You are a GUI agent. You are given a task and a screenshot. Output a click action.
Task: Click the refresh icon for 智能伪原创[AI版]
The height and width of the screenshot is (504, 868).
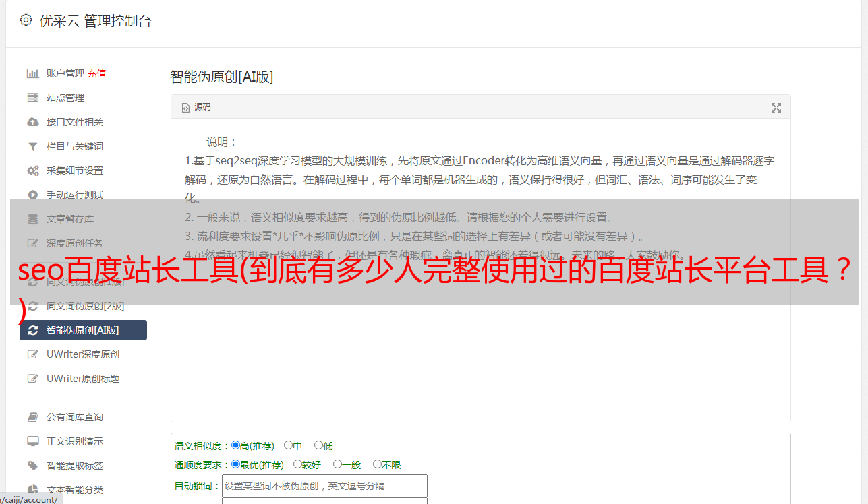(32, 330)
